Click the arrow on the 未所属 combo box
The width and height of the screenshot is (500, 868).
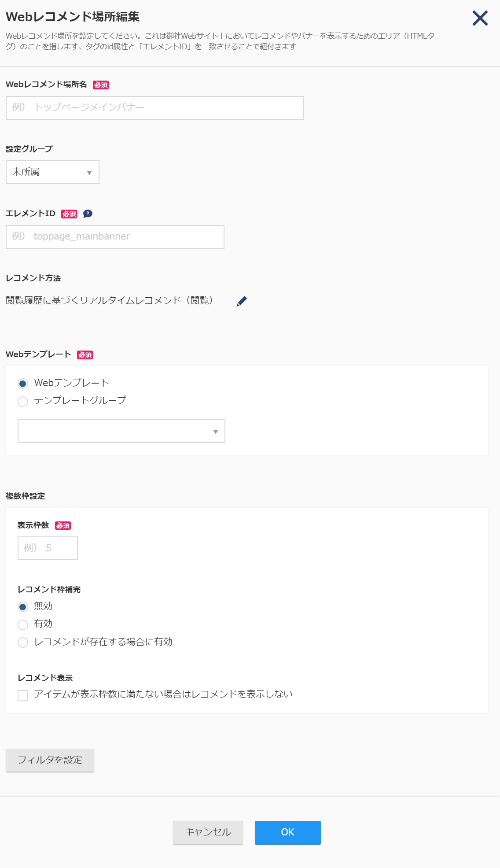click(89, 173)
